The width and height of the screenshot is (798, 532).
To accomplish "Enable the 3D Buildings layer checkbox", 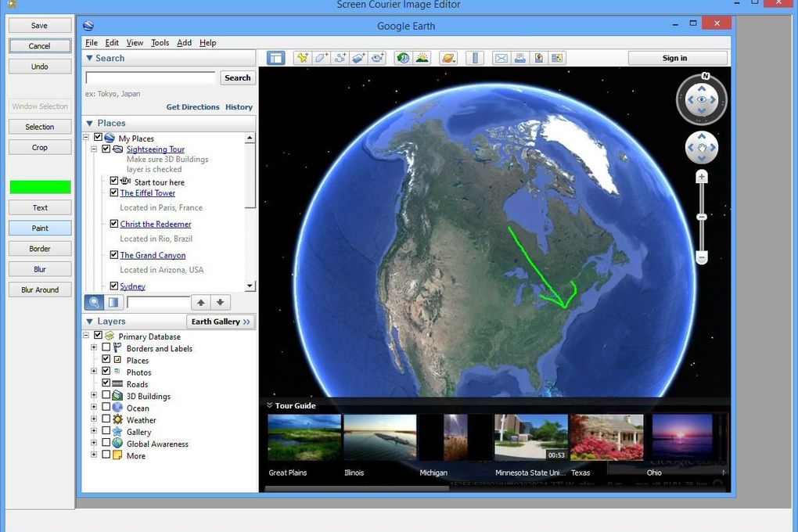I will [x=106, y=394].
